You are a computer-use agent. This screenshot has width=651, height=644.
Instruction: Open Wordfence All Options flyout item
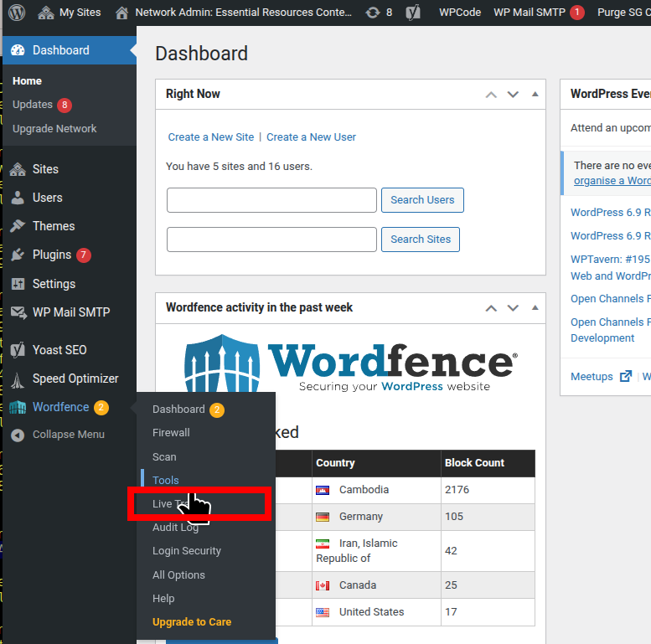pos(178,574)
